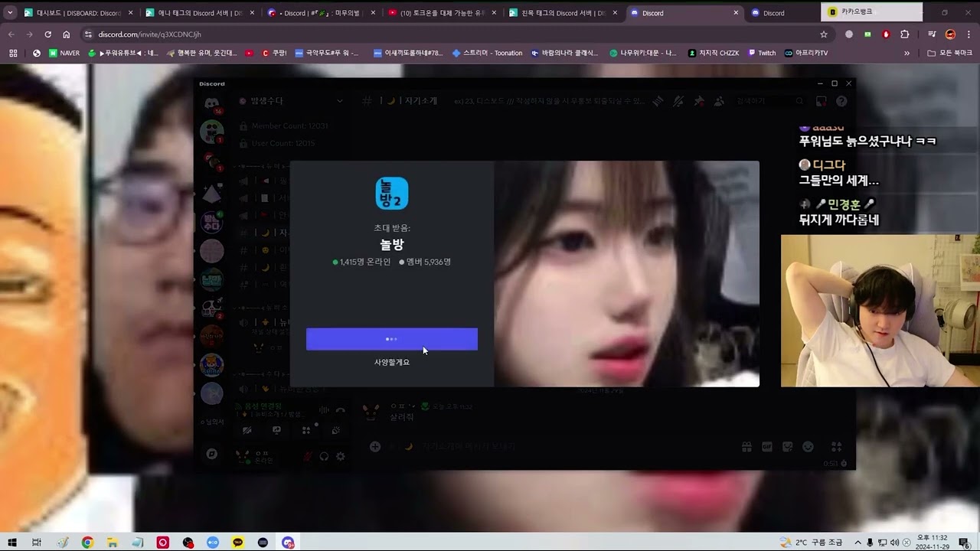Image resolution: width=980 pixels, height=551 pixels.
Task: Open File Explorer from taskbar
Action: pyautogui.click(x=113, y=543)
